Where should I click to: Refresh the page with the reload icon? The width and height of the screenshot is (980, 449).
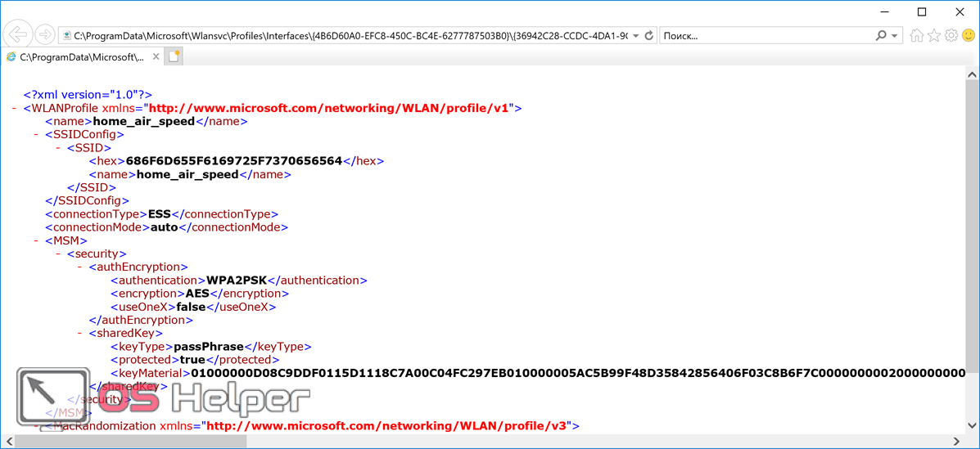point(649,36)
